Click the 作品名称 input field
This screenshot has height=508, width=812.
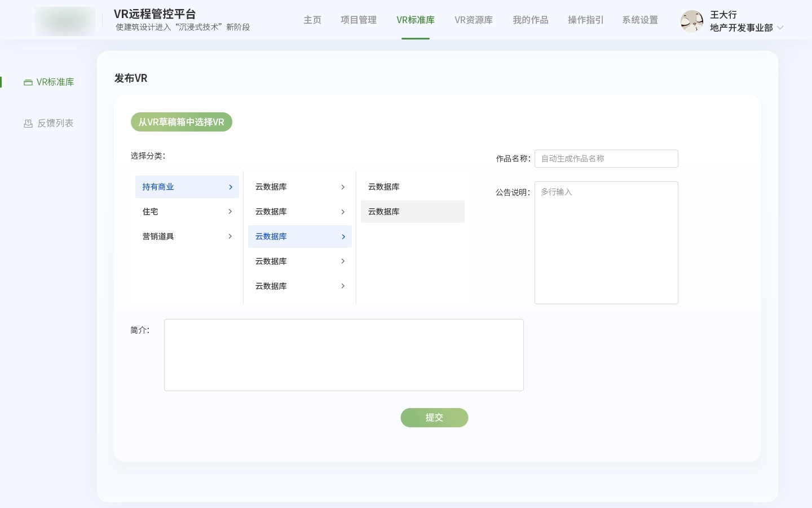[x=606, y=159]
